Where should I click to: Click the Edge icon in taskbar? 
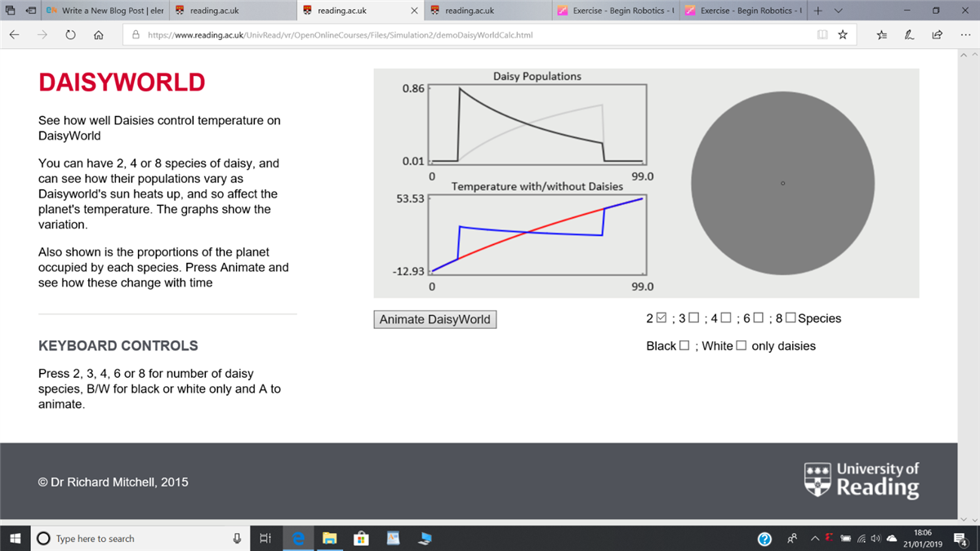(299, 538)
